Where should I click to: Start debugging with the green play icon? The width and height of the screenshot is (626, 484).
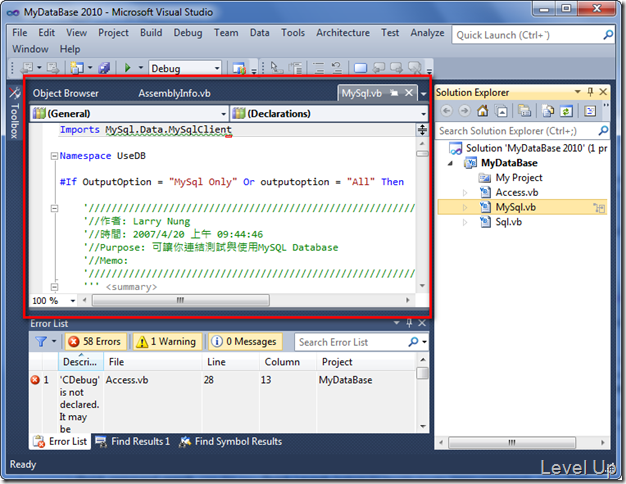point(127,68)
